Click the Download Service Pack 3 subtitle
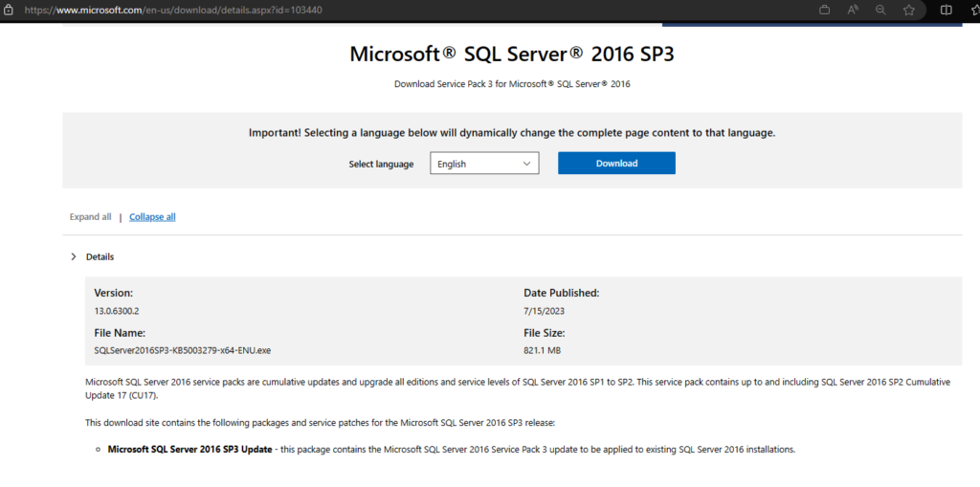 point(512,84)
